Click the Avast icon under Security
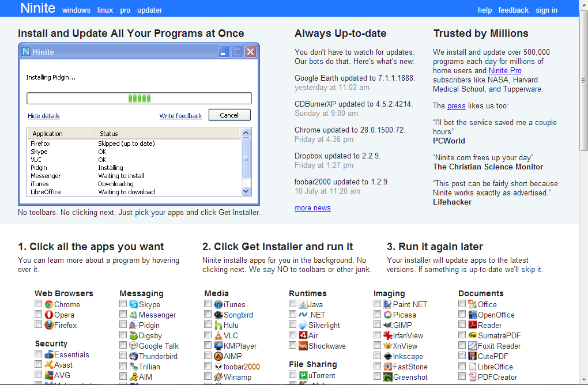The width and height of the screenshot is (588, 385). point(49,365)
